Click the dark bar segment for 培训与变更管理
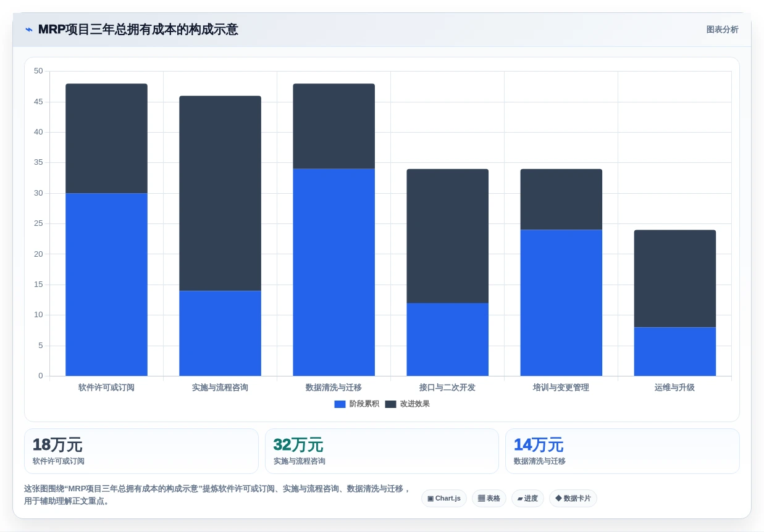Screen dimensions: 764x532 click(561, 199)
